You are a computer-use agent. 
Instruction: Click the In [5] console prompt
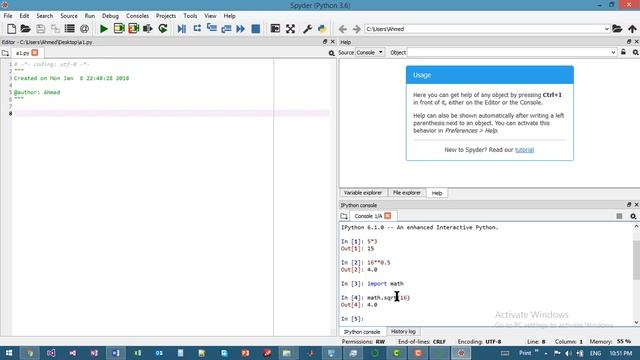click(x=352, y=319)
